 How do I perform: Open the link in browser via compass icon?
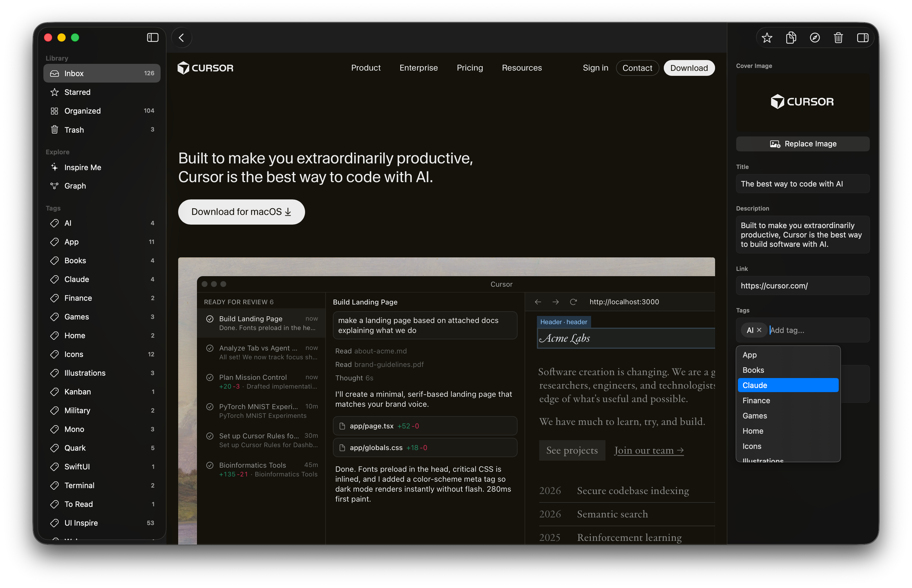815,37
